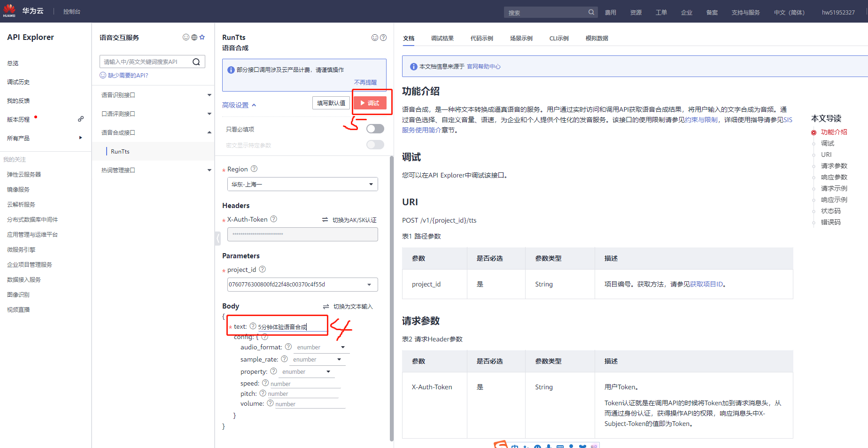Switch to 模拟数据 tab
This screenshot has width=868, height=448.
[x=597, y=39]
